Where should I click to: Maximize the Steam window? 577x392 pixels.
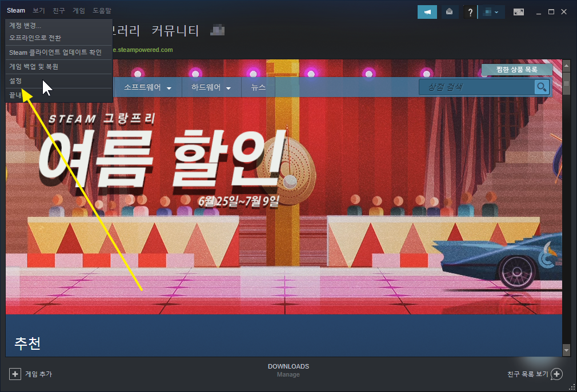pyautogui.click(x=551, y=12)
